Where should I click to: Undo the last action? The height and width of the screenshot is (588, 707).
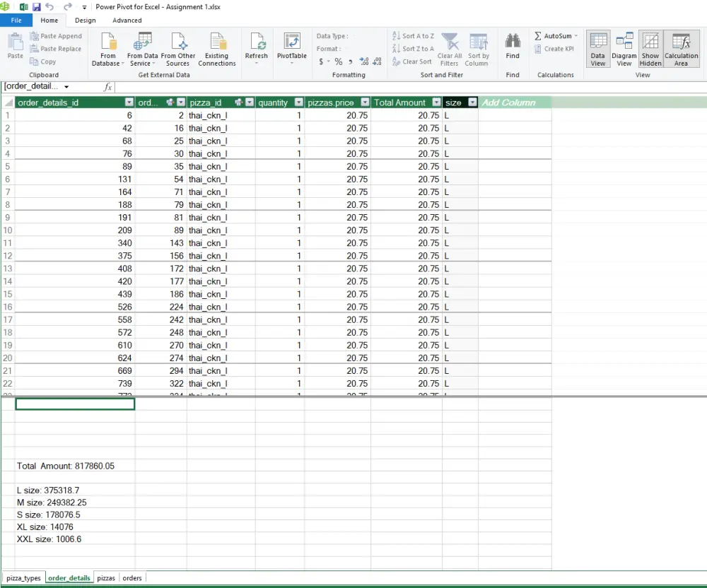point(50,7)
